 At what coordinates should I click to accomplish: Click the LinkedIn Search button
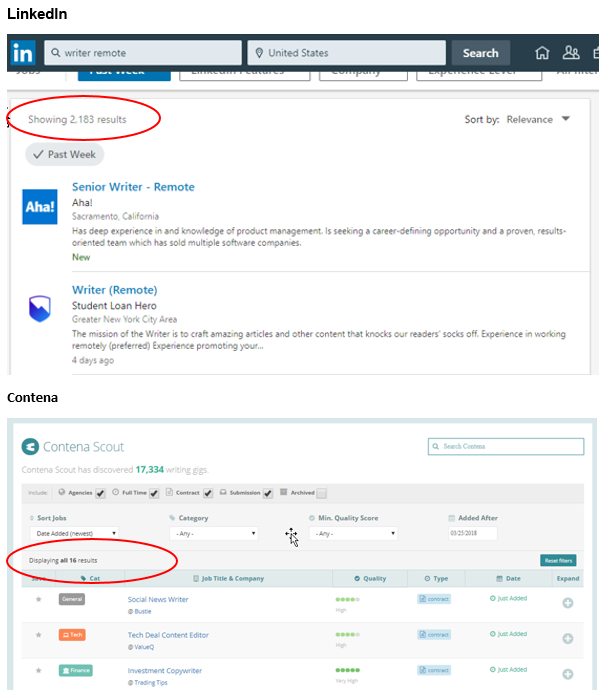[480, 53]
